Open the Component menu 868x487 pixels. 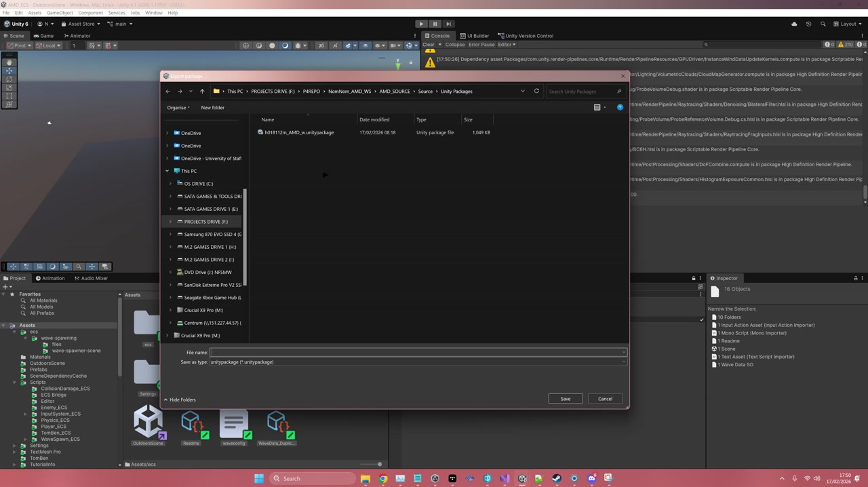click(91, 12)
